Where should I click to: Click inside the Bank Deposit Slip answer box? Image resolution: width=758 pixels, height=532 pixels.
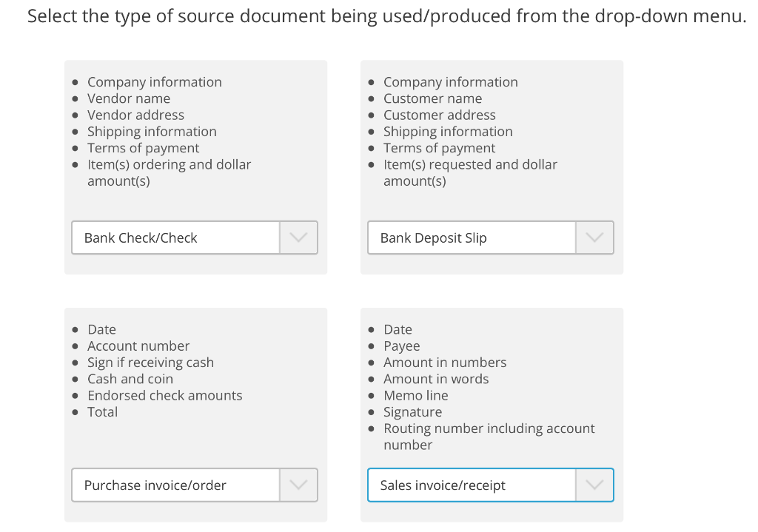pyautogui.click(x=472, y=238)
